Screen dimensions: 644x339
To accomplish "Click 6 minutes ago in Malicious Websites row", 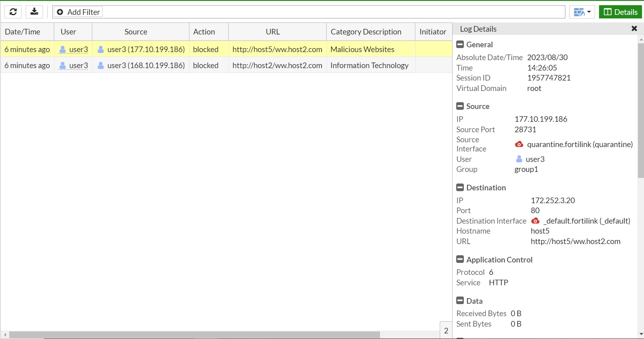I will (27, 49).
